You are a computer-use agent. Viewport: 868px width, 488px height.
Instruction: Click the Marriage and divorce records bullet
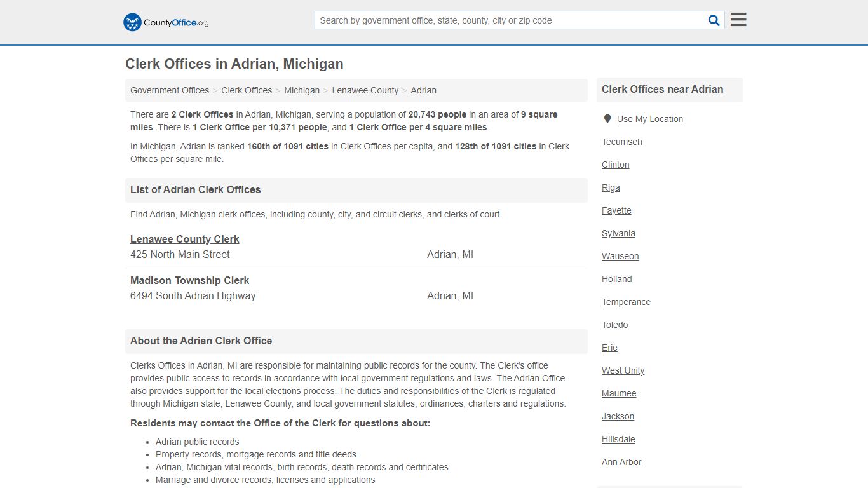[x=265, y=480]
